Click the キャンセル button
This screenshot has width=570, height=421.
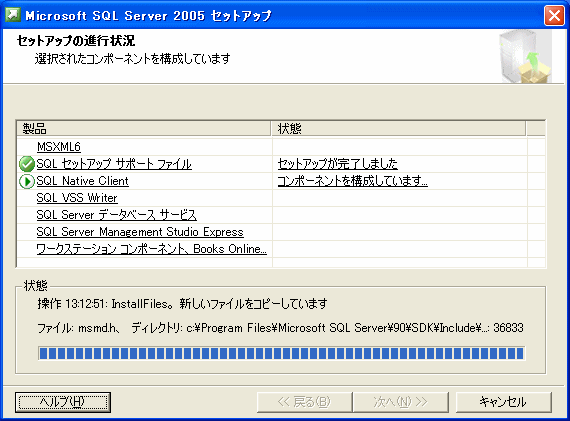(x=503, y=402)
